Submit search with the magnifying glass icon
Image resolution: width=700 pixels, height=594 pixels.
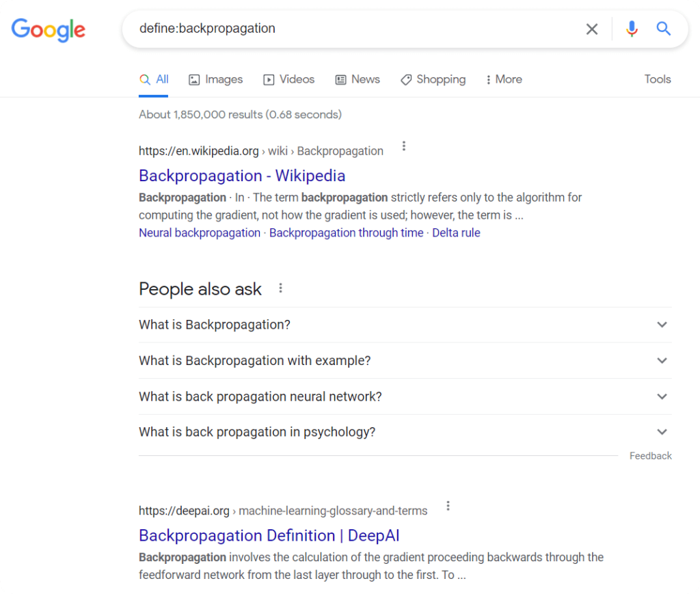pos(663,29)
